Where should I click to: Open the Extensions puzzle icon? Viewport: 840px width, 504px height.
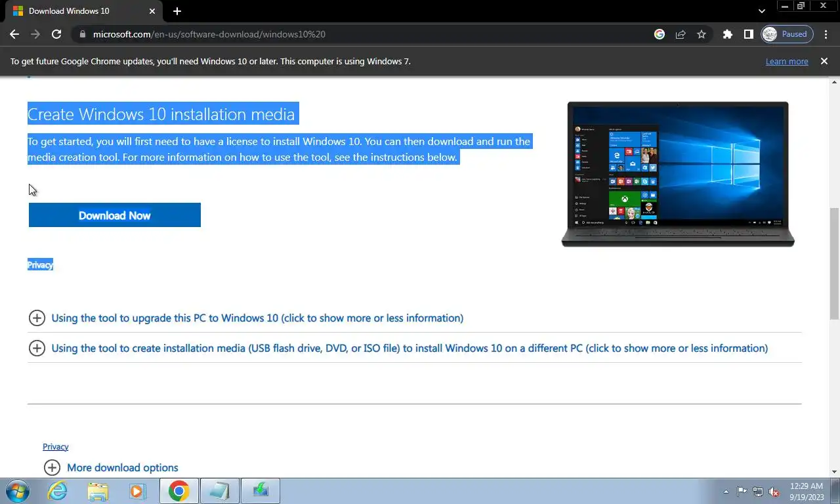point(727,34)
